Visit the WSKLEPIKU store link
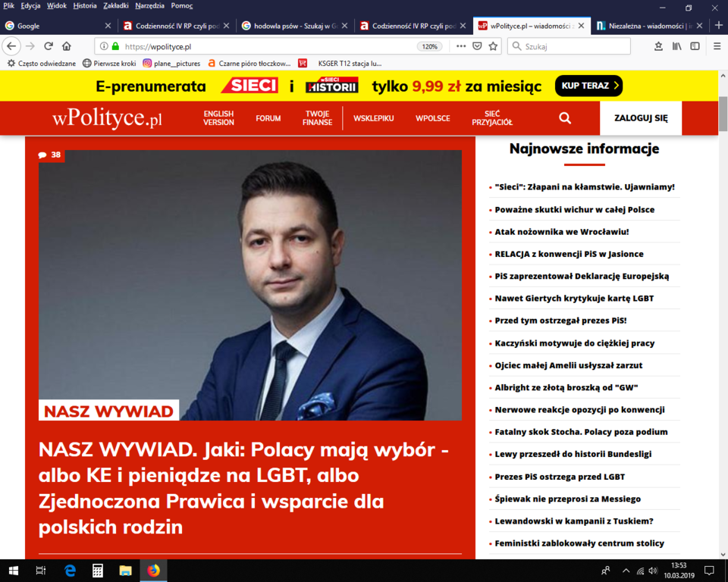Screen dimensions: 728x582 click(373, 118)
